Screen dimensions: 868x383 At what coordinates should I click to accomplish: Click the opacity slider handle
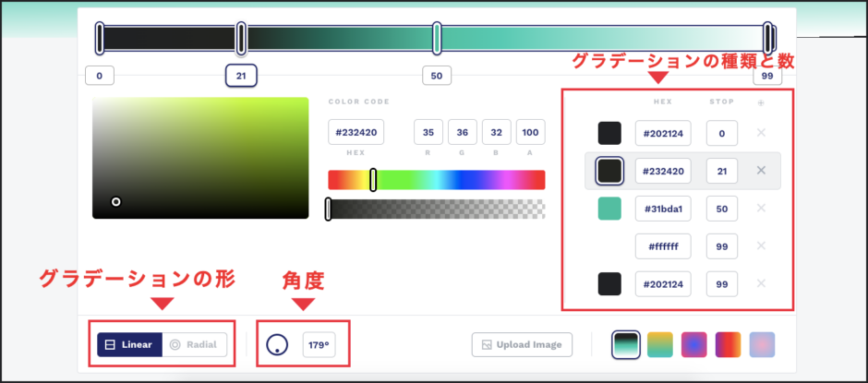click(328, 209)
